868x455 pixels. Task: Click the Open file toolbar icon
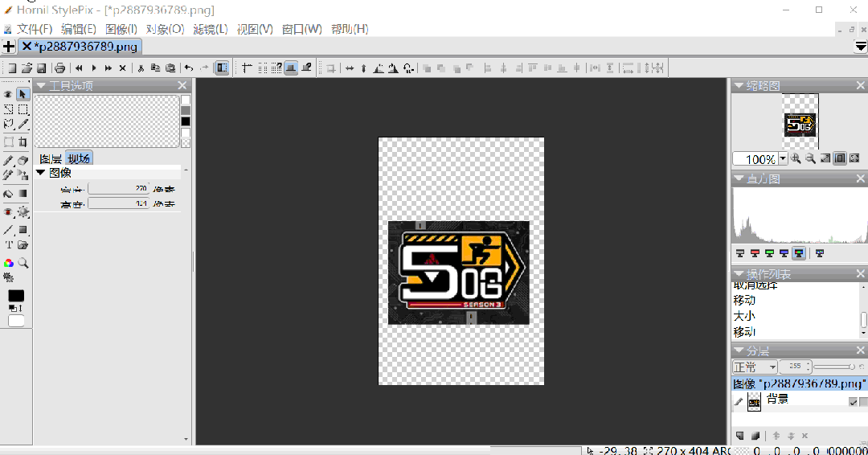click(x=27, y=68)
